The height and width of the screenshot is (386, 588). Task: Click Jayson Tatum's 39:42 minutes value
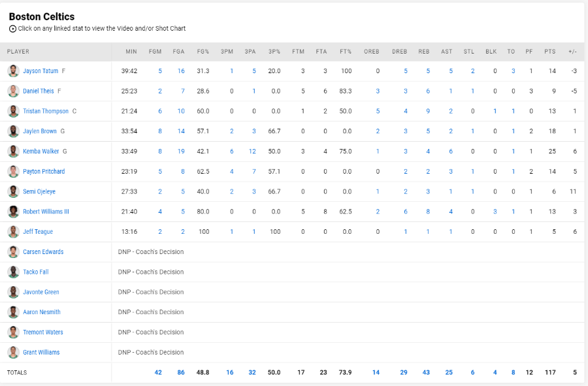pyautogui.click(x=129, y=71)
